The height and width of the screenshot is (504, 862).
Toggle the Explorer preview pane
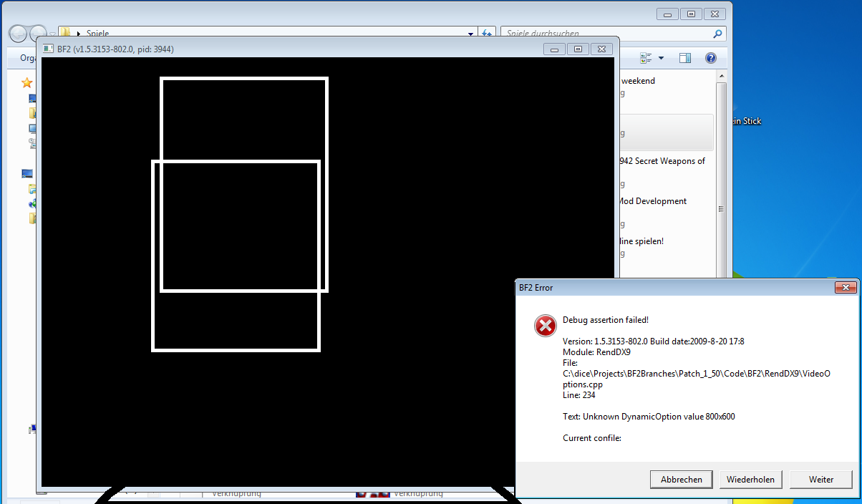685,58
